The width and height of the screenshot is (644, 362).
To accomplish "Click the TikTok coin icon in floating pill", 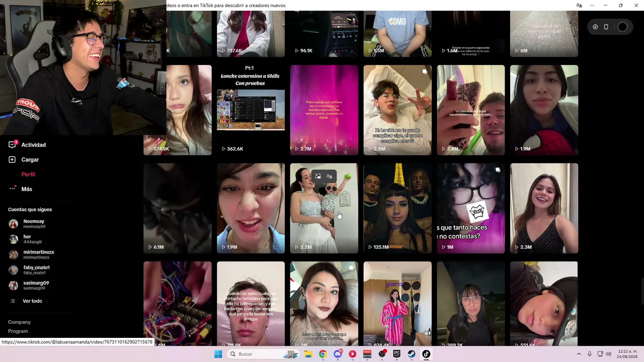I will click(x=595, y=27).
